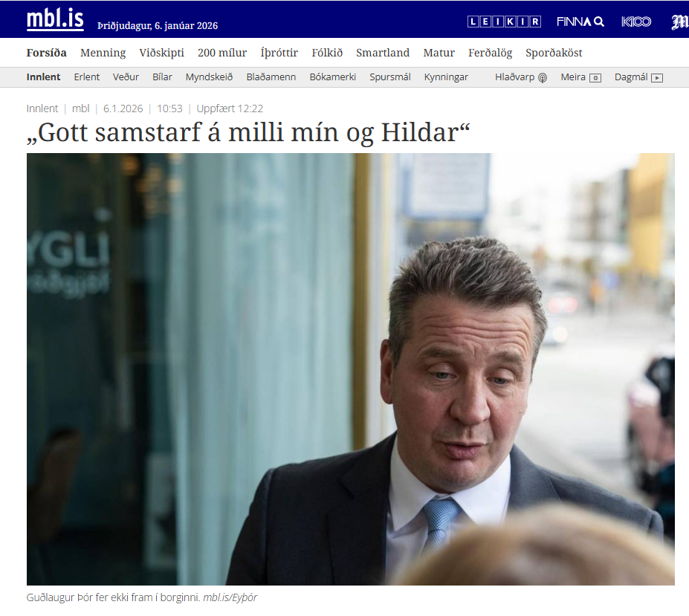Open Hlaðvarp podcast icon link
The height and width of the screenshot is (616, 689).
521,77
